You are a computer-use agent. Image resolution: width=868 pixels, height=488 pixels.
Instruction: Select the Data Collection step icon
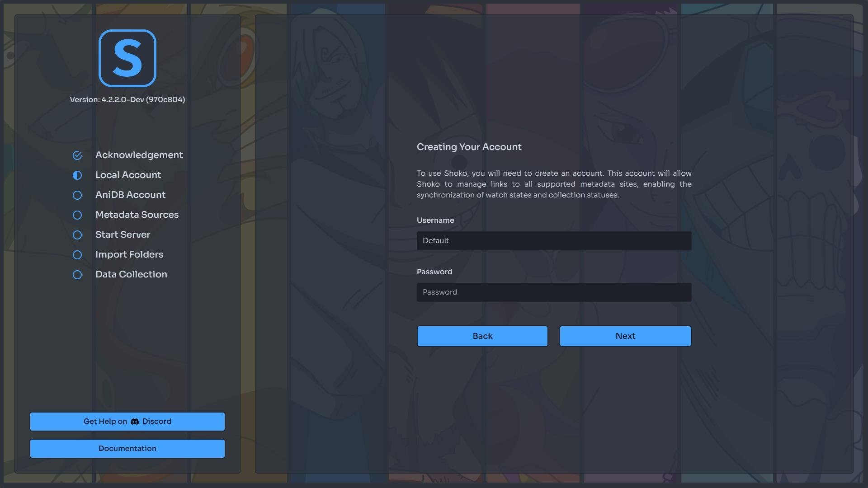click(76, 275)
